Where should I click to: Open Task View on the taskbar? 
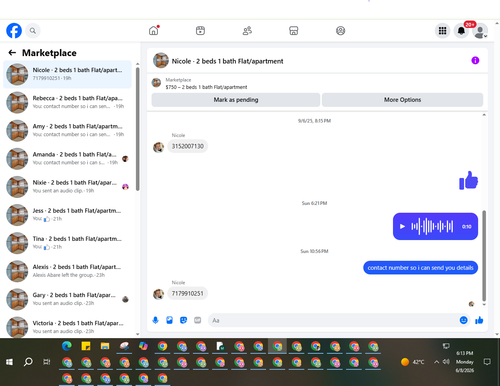47,362
